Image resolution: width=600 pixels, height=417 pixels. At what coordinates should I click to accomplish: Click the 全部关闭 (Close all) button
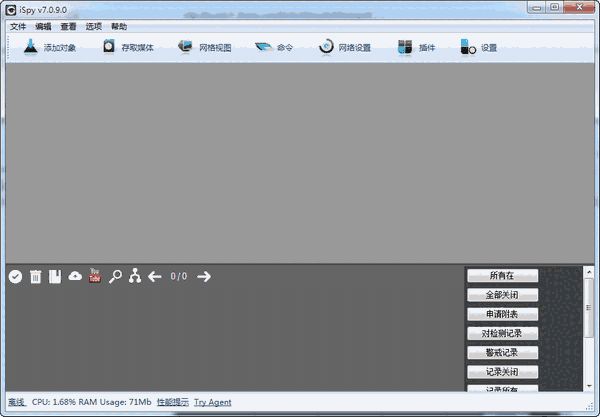pos(502,295)
